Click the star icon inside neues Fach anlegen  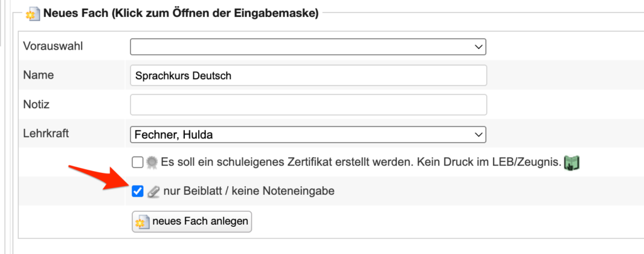[142, 222]
